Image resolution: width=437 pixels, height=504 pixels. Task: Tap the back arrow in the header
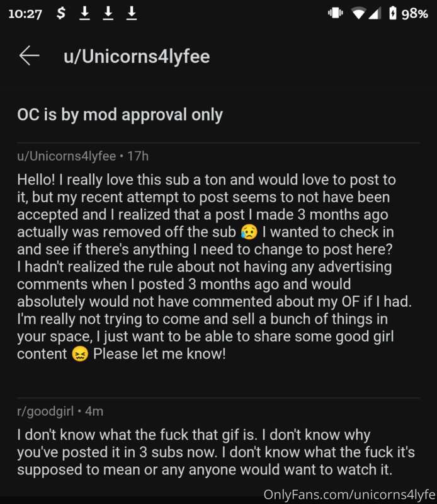[x=29, y=55]
